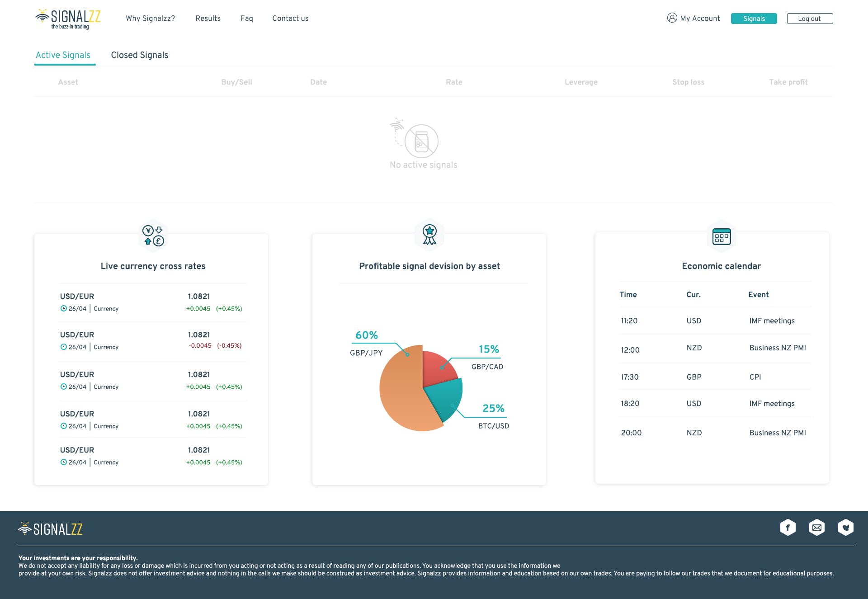Click the email envelope icon in footer
This screenshot has width=868, height=599.
[x=816, y=527]
